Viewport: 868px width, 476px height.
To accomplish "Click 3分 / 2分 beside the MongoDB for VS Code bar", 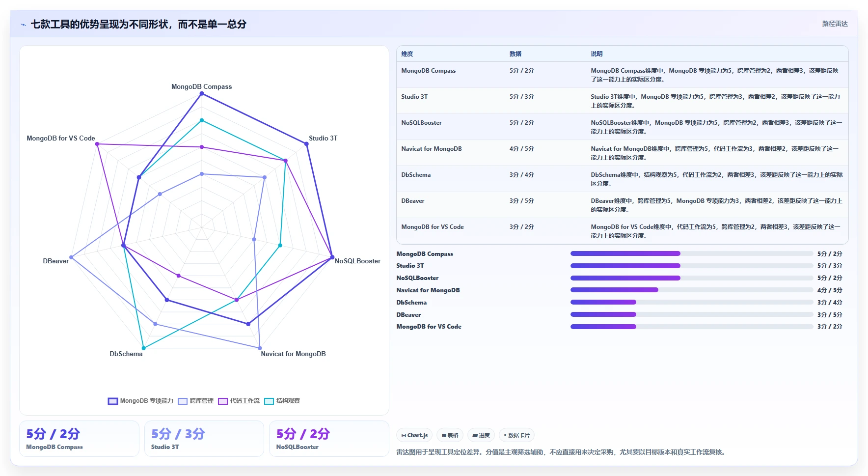I will 830,327.
